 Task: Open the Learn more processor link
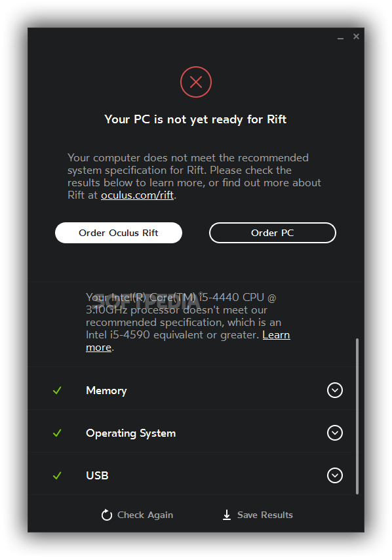(276, 334)
